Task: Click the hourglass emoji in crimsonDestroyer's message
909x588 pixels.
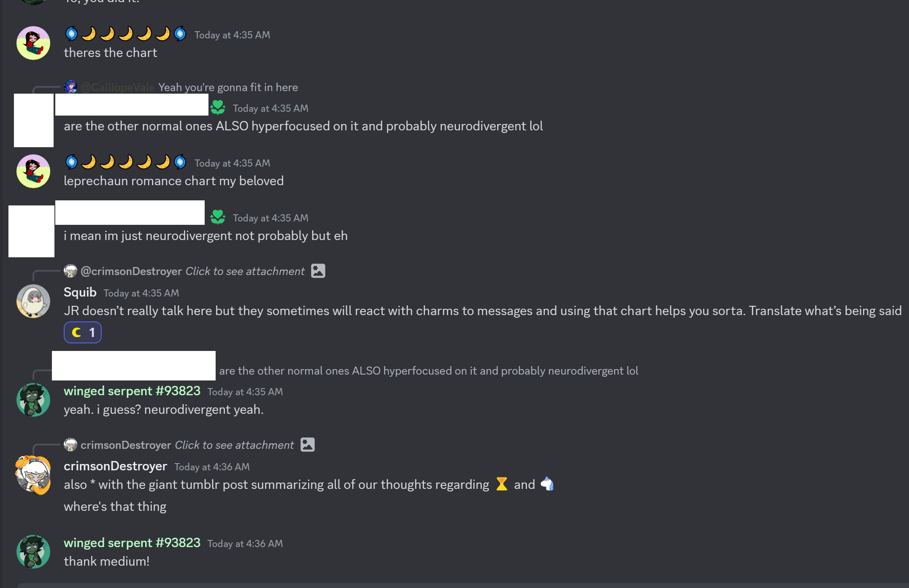Action: pos(501,484)
